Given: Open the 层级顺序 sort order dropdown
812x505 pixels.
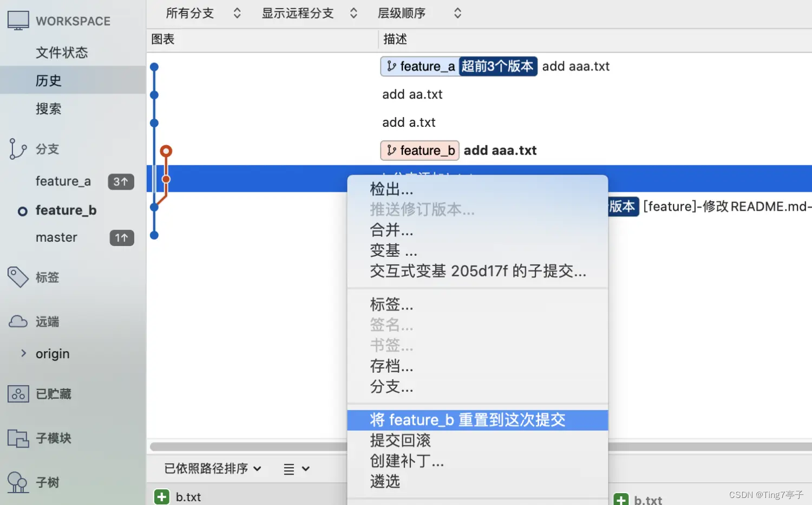Looking at the screenshot, I should (420, 14).
